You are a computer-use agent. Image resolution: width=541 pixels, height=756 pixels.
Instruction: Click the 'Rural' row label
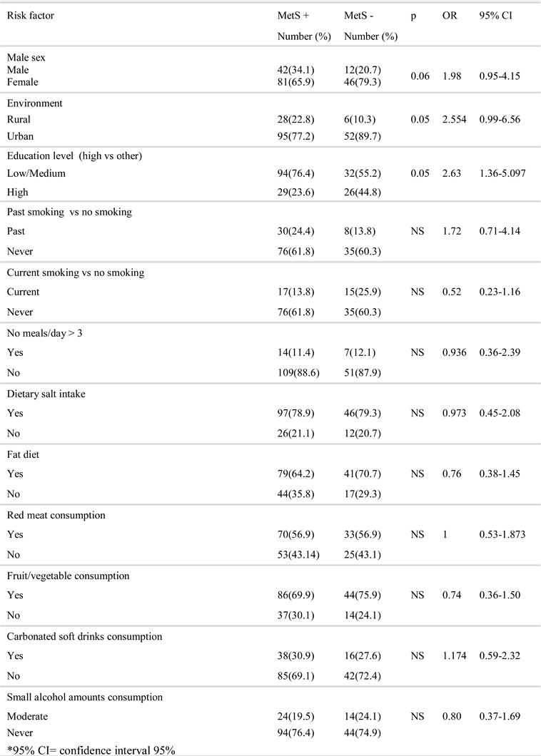click(19, 120)
